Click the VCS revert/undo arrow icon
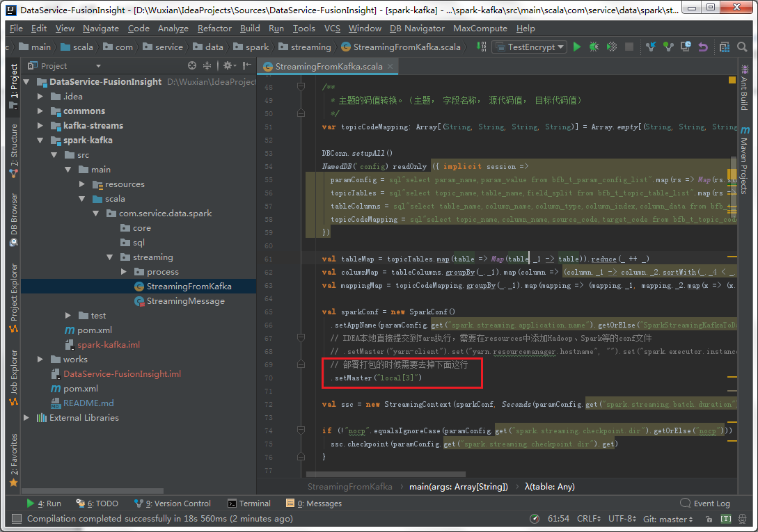758x532 pixels. 703,47
